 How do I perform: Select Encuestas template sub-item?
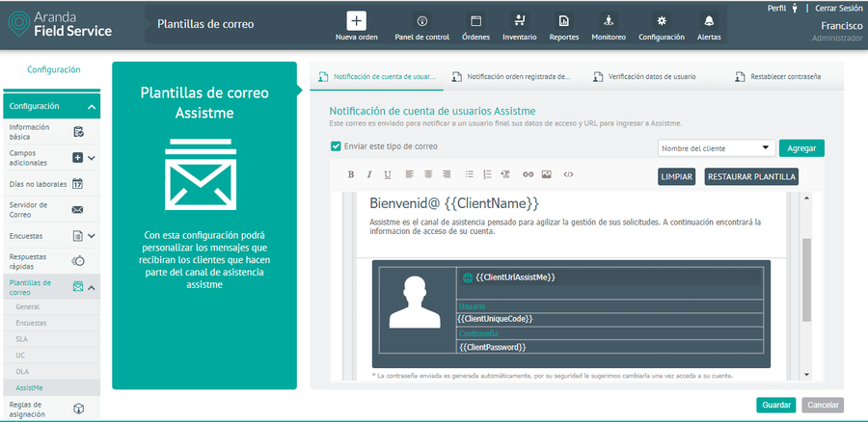51,323
